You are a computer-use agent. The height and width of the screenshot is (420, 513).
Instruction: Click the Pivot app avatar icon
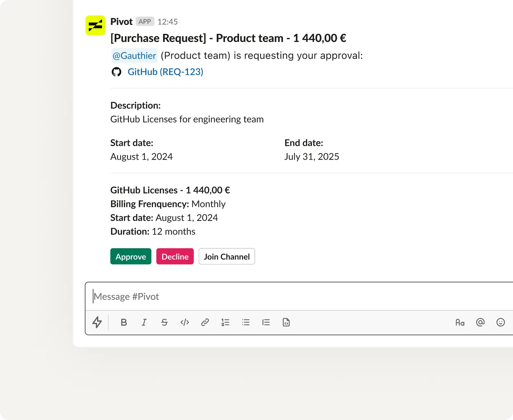[95, 25]
